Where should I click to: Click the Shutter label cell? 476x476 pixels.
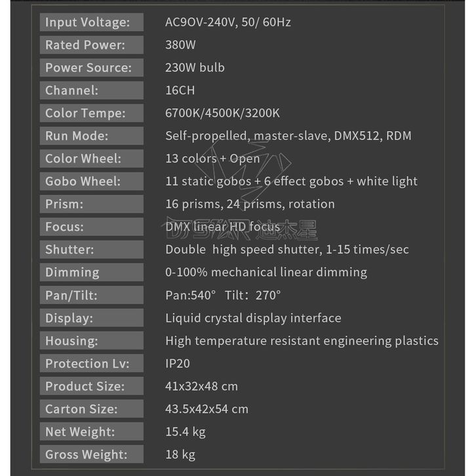click(x=91, y=249)
